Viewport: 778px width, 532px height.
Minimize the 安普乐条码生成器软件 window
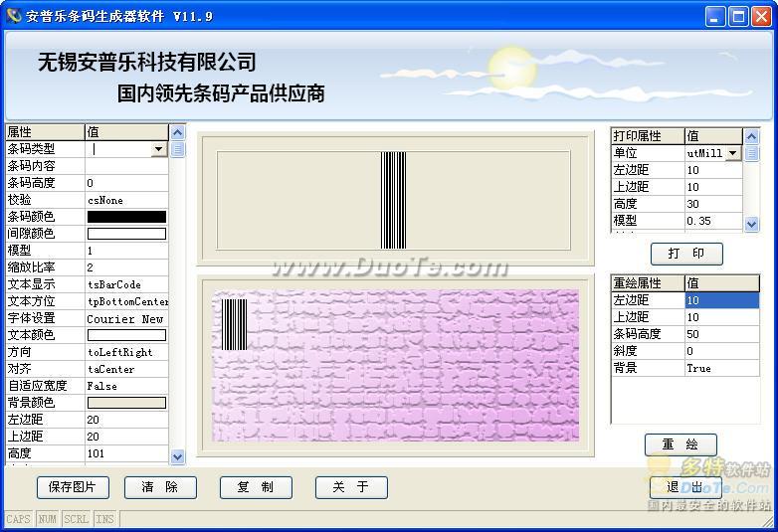[x=714, y=17]
